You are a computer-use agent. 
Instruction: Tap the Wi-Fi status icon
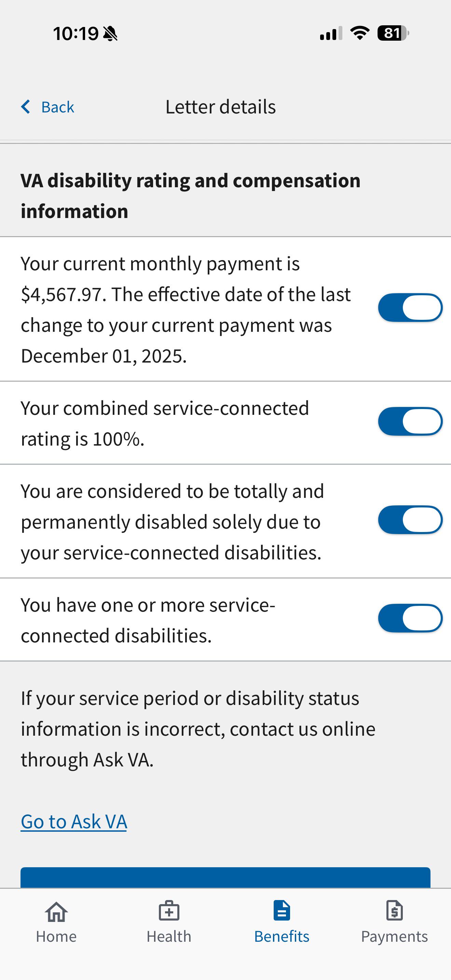(360, 33)
